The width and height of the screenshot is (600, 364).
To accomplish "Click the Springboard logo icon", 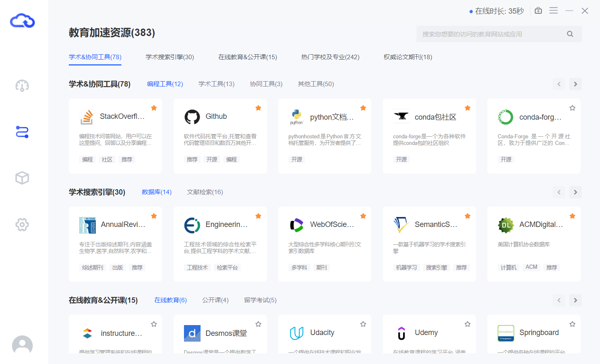I will pos(506,333).
